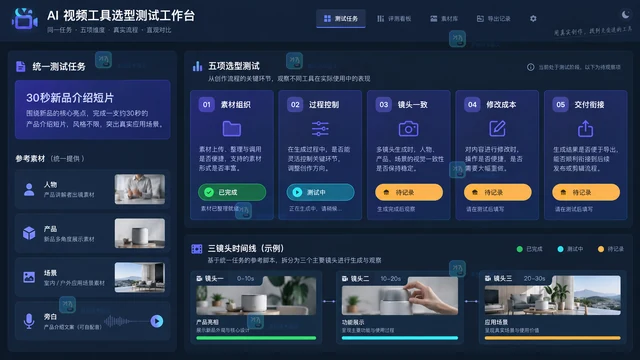Click the 待记录 button in 交付衔接 card
The width and height of the screenshot is (640, 360).
[x=586, y=192]
